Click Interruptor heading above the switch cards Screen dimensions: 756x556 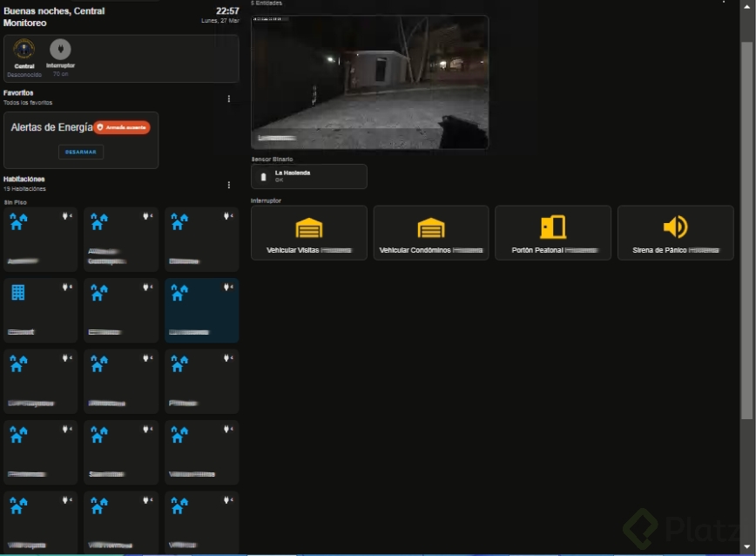point(266,200)
